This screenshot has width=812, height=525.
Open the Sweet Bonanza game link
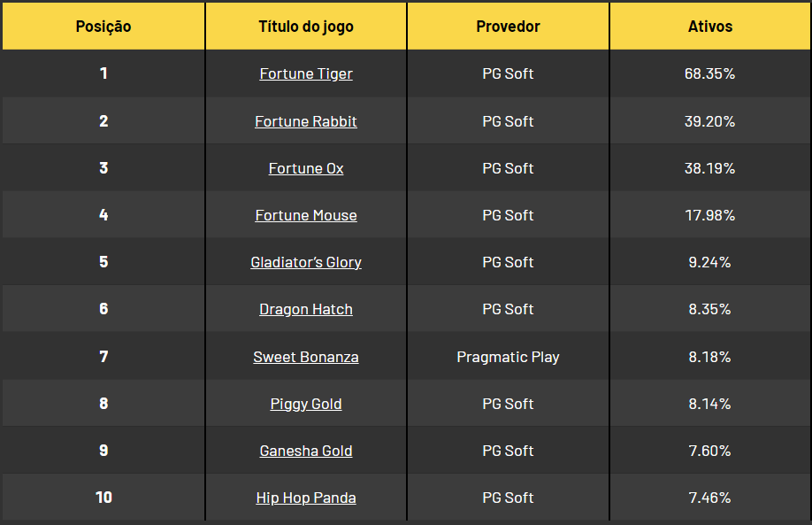point(306,356)
